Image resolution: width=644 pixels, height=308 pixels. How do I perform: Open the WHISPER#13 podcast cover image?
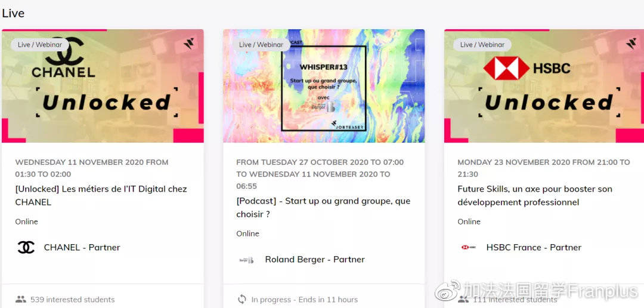tap(324, 86)
